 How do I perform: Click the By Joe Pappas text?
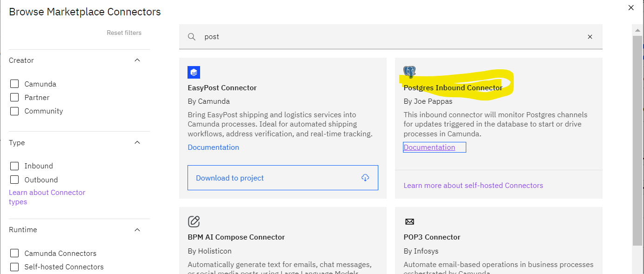pos(428,101)
